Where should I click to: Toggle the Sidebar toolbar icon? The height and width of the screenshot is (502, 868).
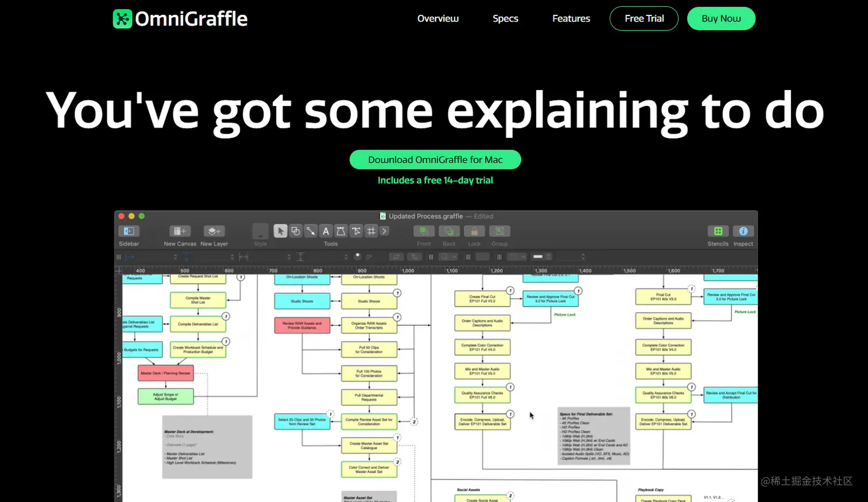[x=129, y=231]
